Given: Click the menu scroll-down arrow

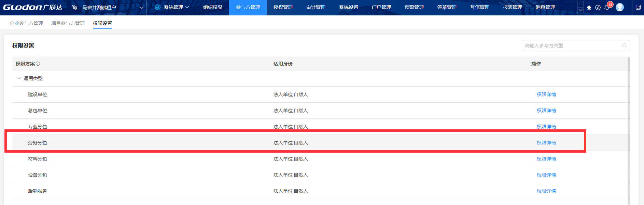Looking at the screenshot, I should tap(580, 10).
